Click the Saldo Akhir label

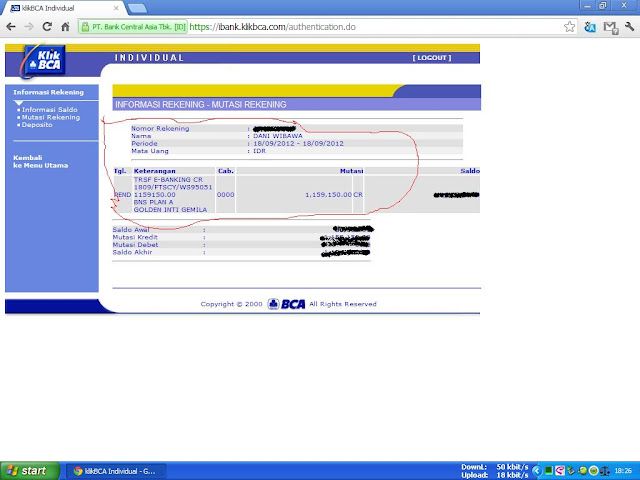coord(132,252)
